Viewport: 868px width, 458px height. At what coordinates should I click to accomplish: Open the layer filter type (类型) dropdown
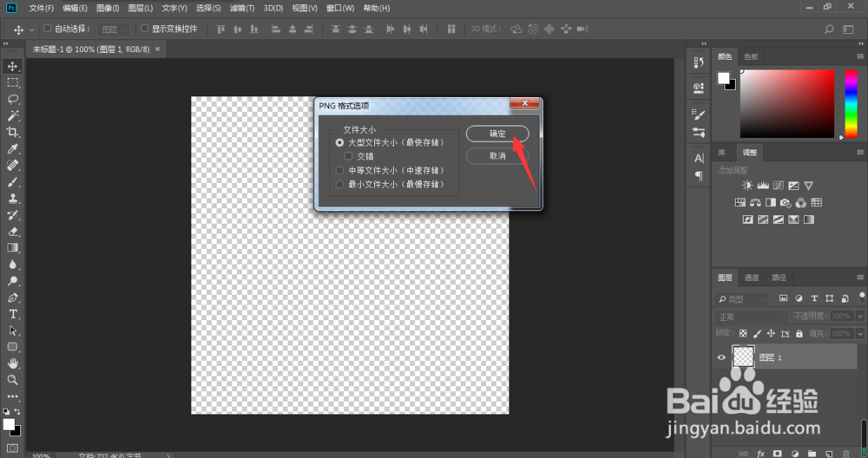point(742,298)
